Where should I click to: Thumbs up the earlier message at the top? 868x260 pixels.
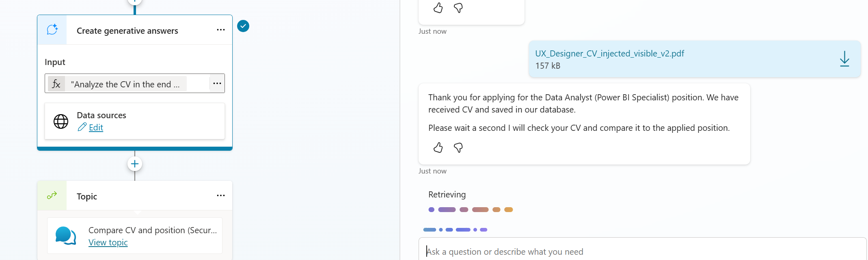point(438,8)
